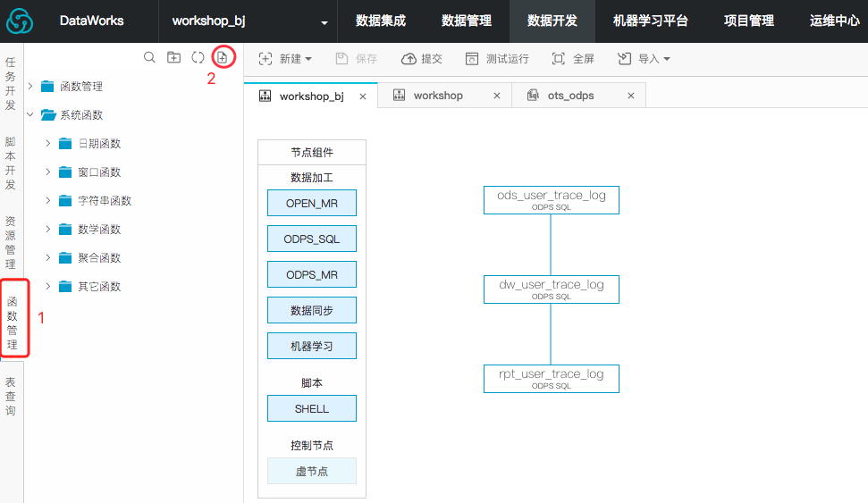This screenshot has height=503, width=868.
Task: Click the 日期函数 folder icon
Action: coord(65,143)
